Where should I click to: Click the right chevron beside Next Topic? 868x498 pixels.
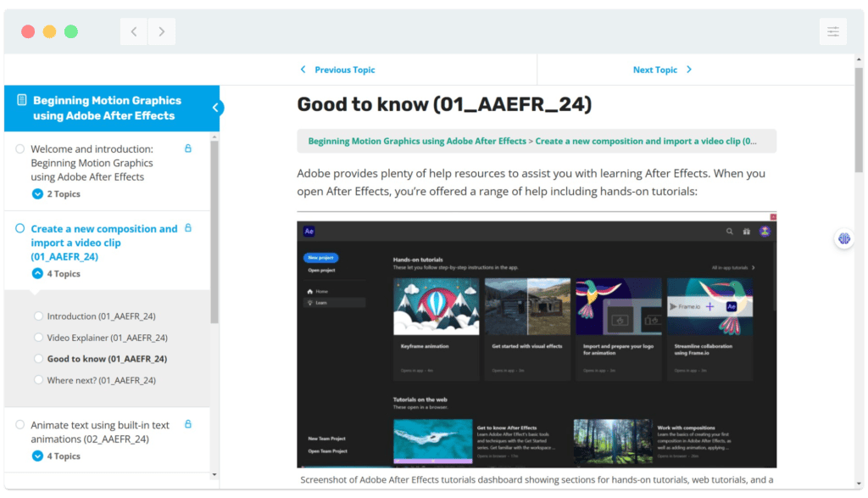pos(689,70)
